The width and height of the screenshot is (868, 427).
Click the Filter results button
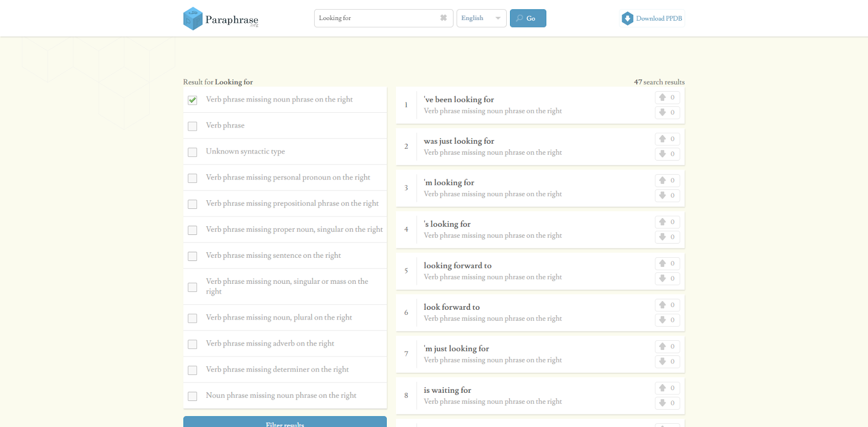pos(285,422)
